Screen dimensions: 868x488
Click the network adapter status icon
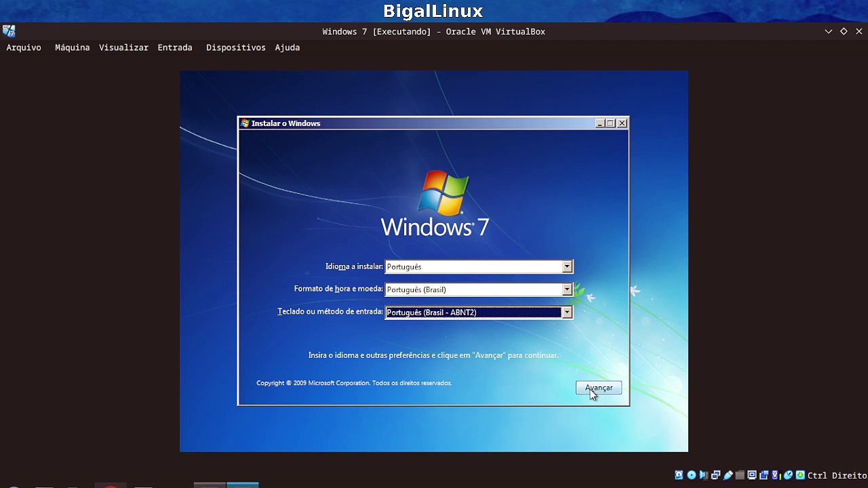click(715, 475)
